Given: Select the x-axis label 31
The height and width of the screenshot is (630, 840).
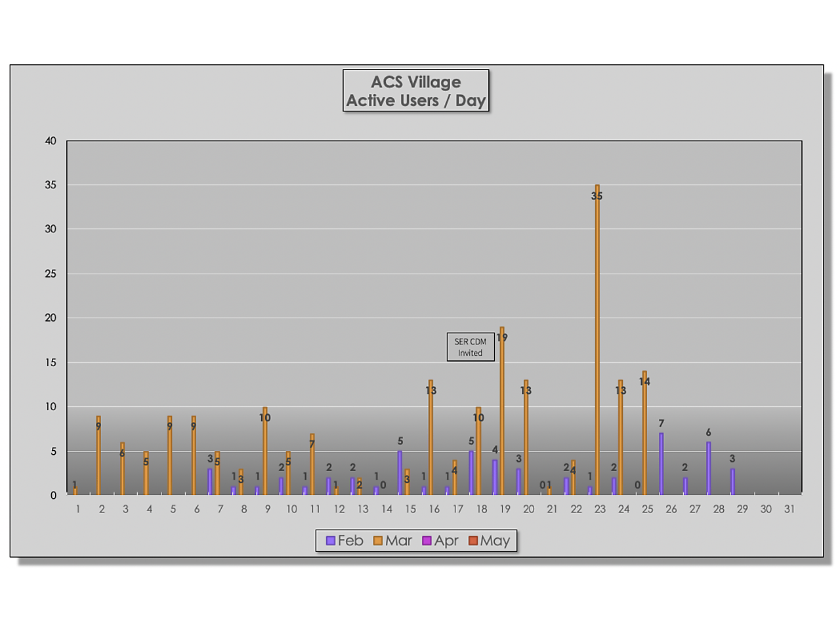Looking at the screenshot, I should coord(789,509).
